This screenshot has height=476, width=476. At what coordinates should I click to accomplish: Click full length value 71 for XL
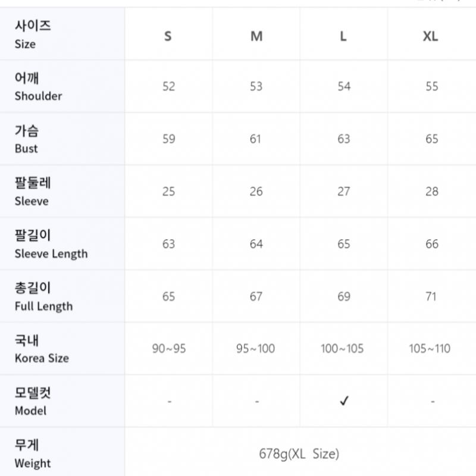431,296
